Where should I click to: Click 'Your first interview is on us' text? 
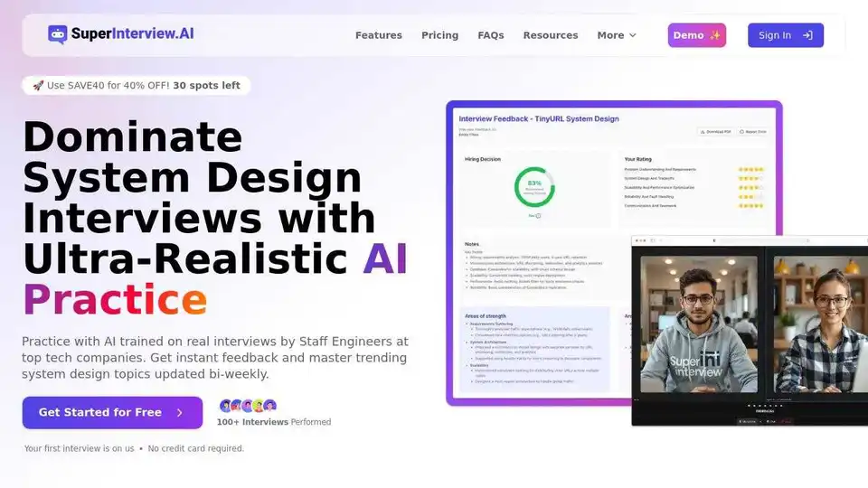pos(80,448)
